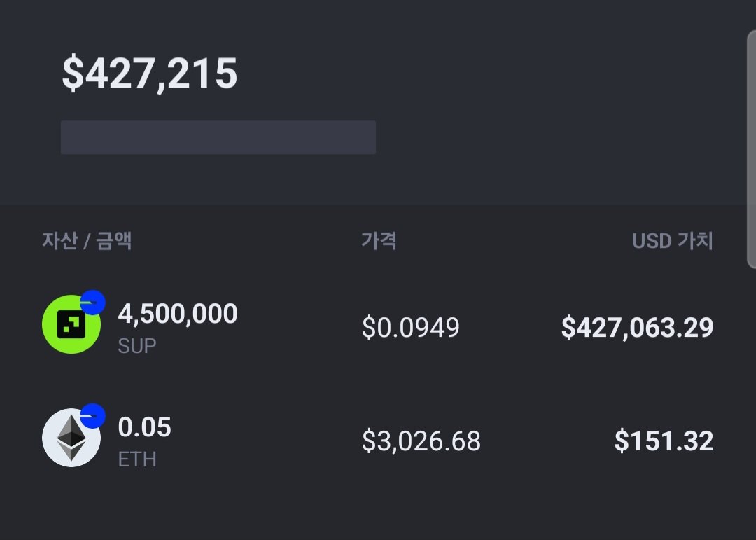Click the Ethereum ETH coin icon

(71, 438)
